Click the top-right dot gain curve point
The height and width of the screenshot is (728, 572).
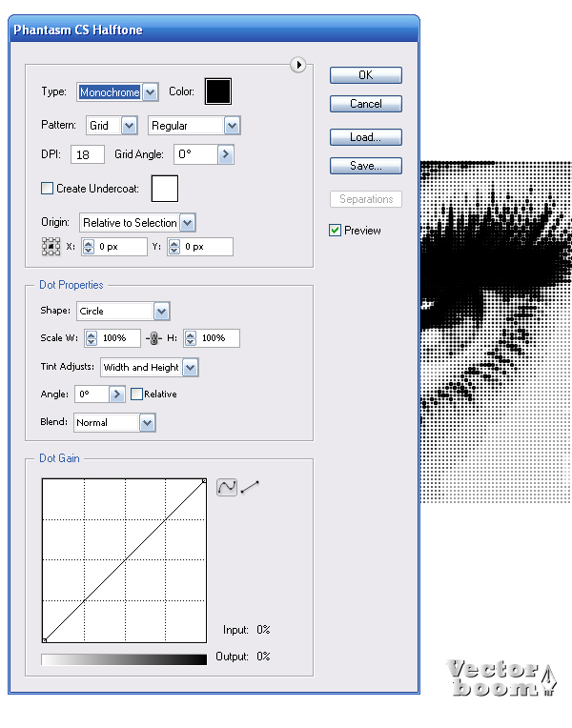click(204, 481)
